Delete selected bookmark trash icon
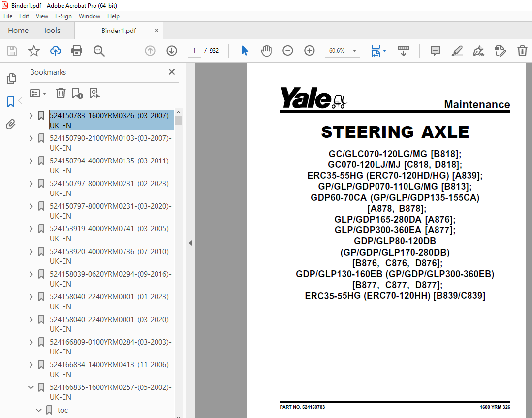This screenshot has height=418, width=532. tap(61, 93)
